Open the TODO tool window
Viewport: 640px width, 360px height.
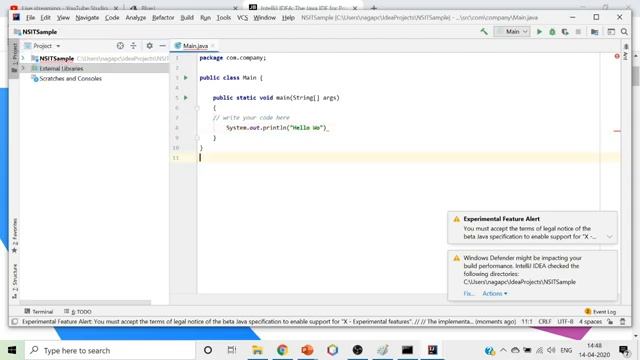click(x=78, y=311)
